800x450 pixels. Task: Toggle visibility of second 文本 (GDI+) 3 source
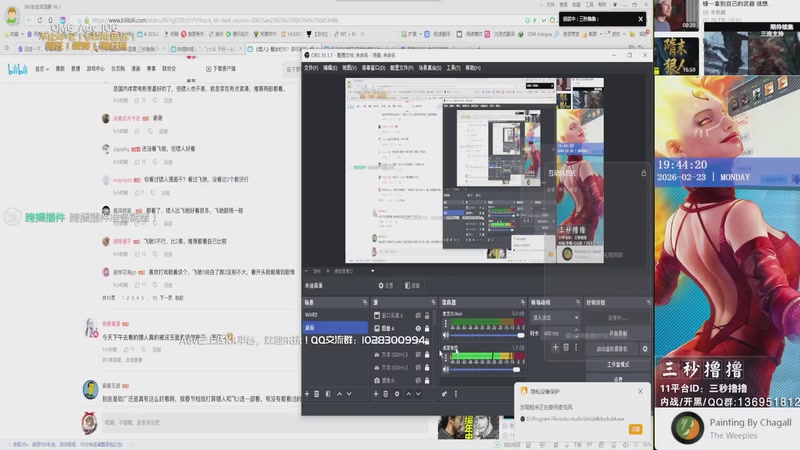point(418,367)
